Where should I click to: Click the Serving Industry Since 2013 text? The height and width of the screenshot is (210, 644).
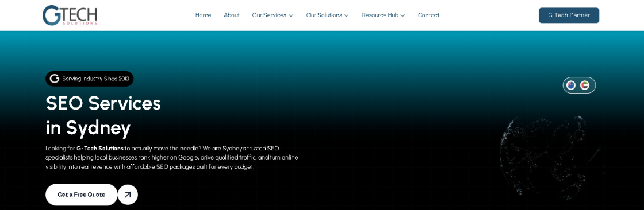tap(95, 79)
